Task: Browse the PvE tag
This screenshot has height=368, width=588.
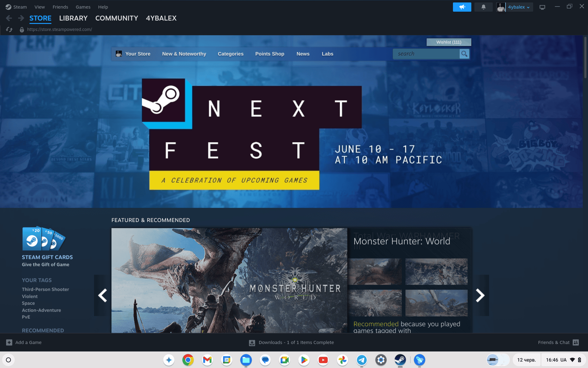Action: point(26,317)
